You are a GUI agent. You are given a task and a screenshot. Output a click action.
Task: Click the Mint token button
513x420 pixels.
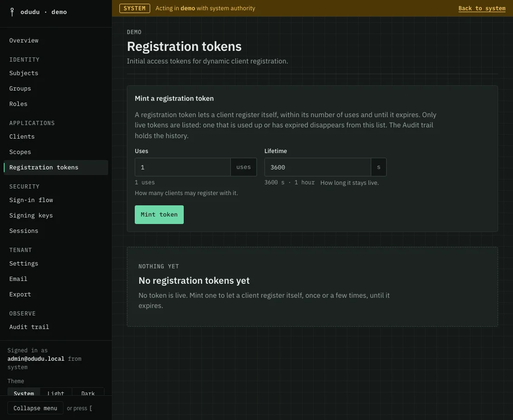tap(159, 215)
